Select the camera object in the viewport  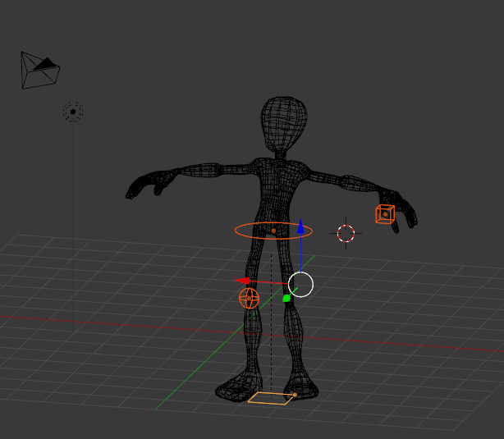(40, 70)
